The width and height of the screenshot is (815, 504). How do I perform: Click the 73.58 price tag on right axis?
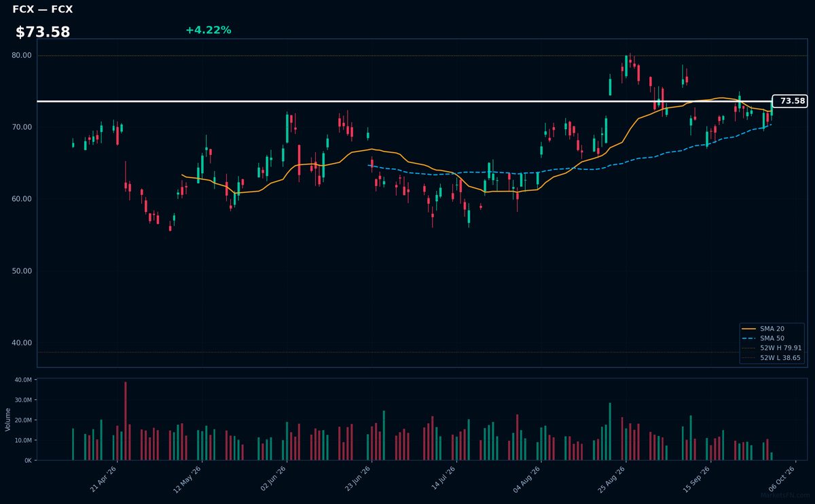point(790,101)
